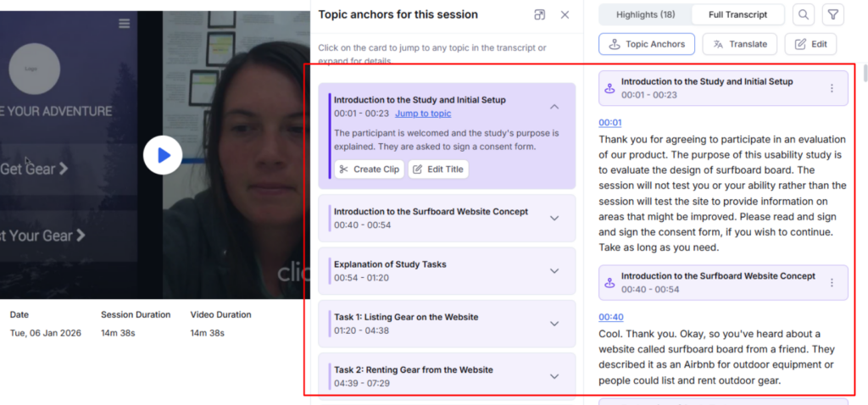Jump to the 00:40 transcript timestamp
Viewport: 868px width, 405px height.
coord(610,317)
